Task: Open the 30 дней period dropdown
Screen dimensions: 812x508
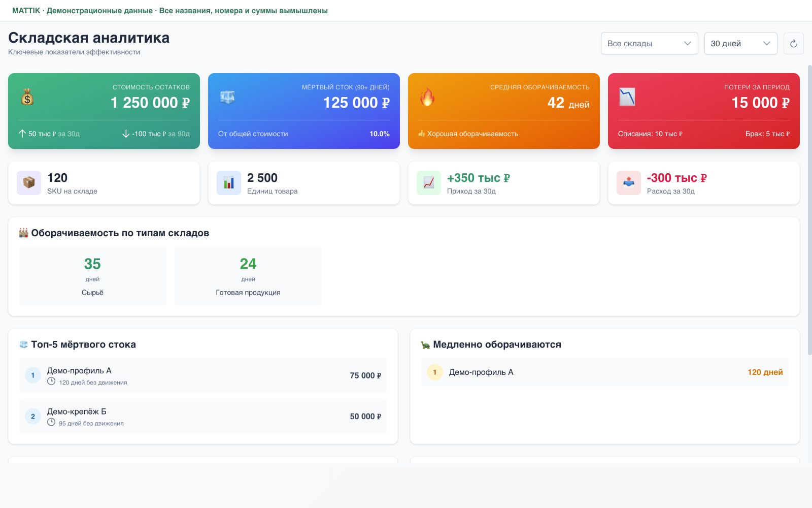Action: pos(741,44)
